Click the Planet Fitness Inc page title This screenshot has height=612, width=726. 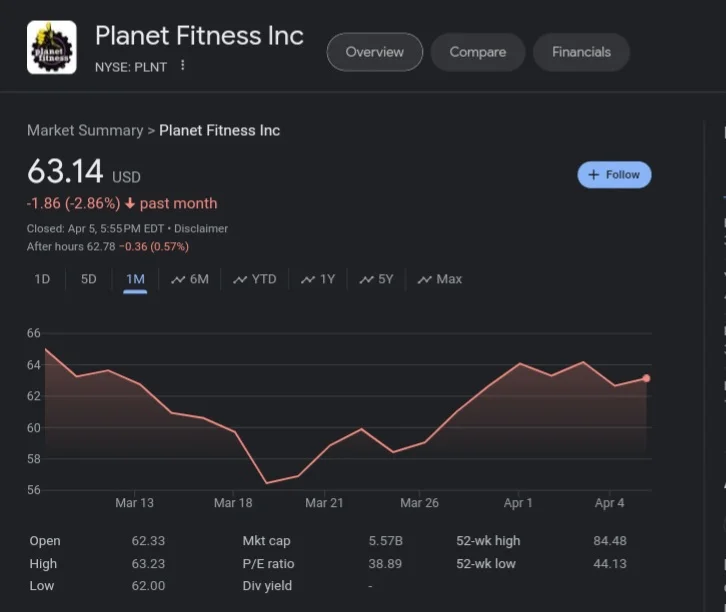199,36
